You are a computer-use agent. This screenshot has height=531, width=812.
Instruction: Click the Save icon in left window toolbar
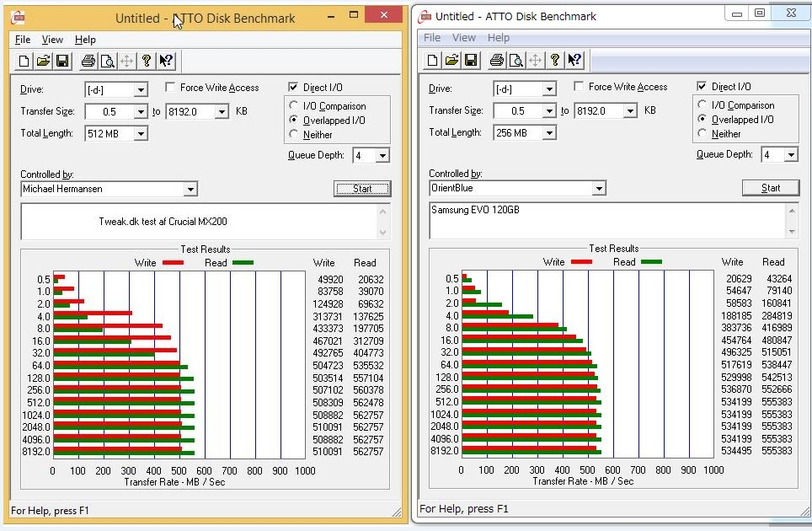[x=61, y=61]
